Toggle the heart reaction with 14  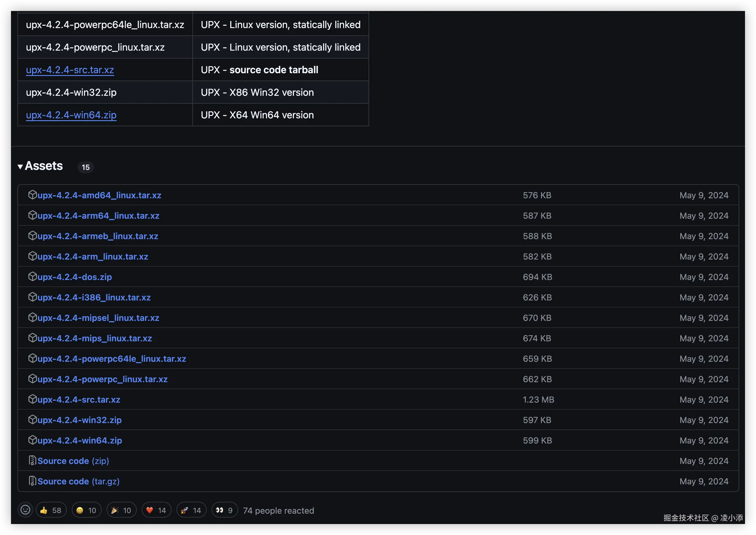[x=156, y=510]
